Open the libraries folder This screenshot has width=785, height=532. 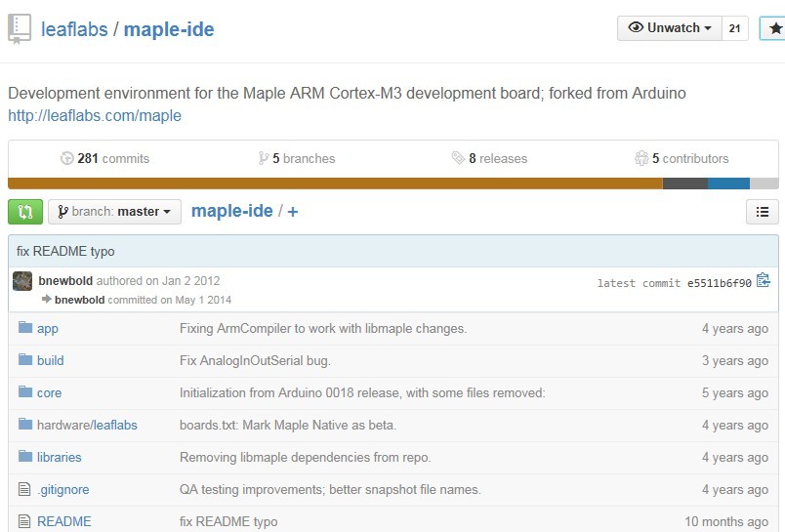[60, 458]
